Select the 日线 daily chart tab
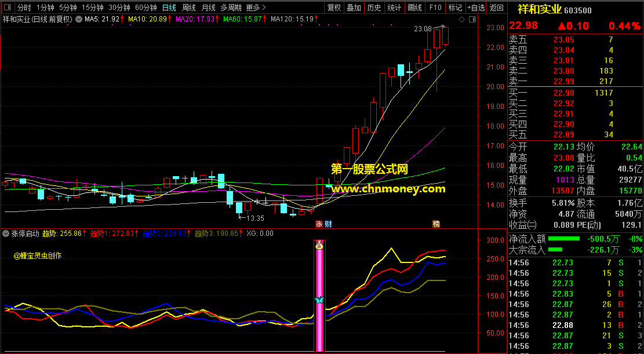The width and height of the screenshot is (644, 354). tap(169, 8)
